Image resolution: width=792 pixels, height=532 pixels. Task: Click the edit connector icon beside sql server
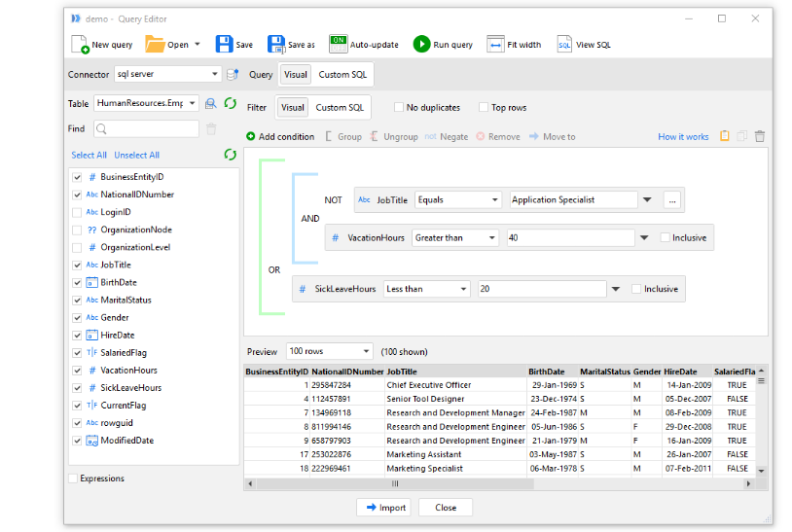tap(233, 75)
